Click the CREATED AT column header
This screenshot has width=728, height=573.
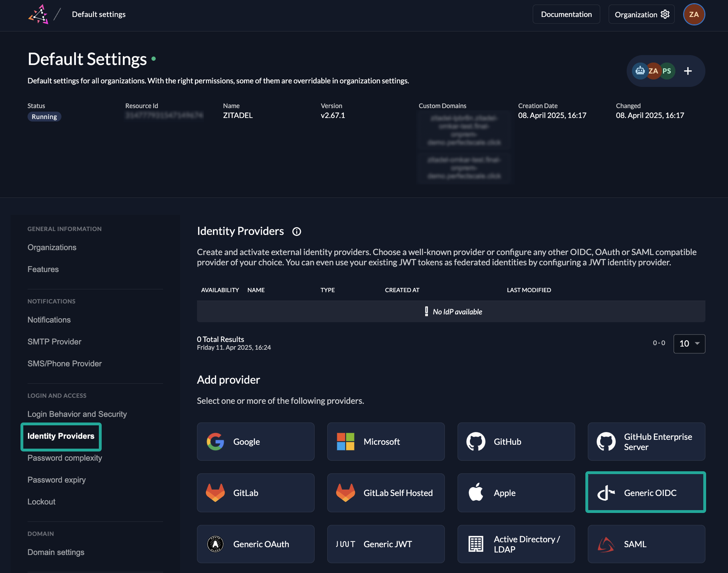(x=402, y=290)
